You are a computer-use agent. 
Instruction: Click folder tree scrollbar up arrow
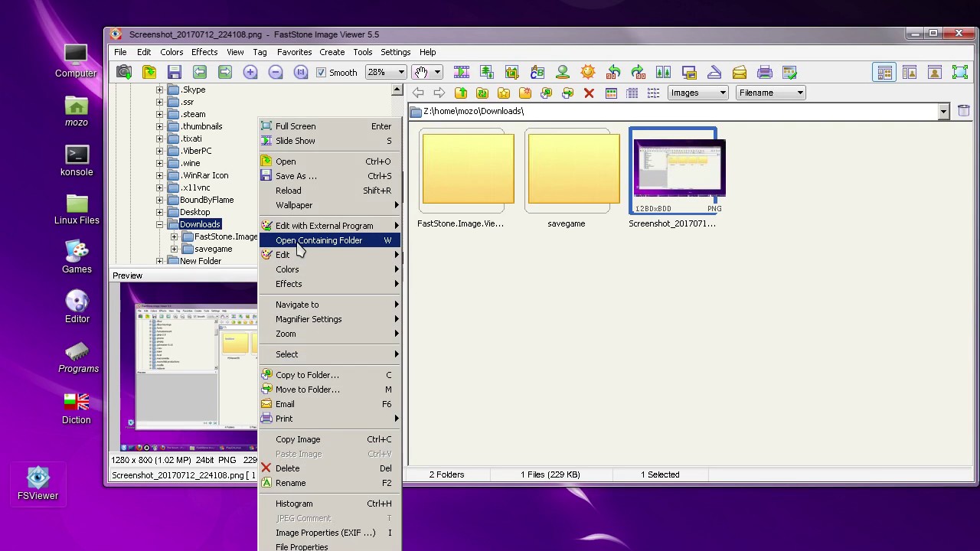click(x=397, y=90)
